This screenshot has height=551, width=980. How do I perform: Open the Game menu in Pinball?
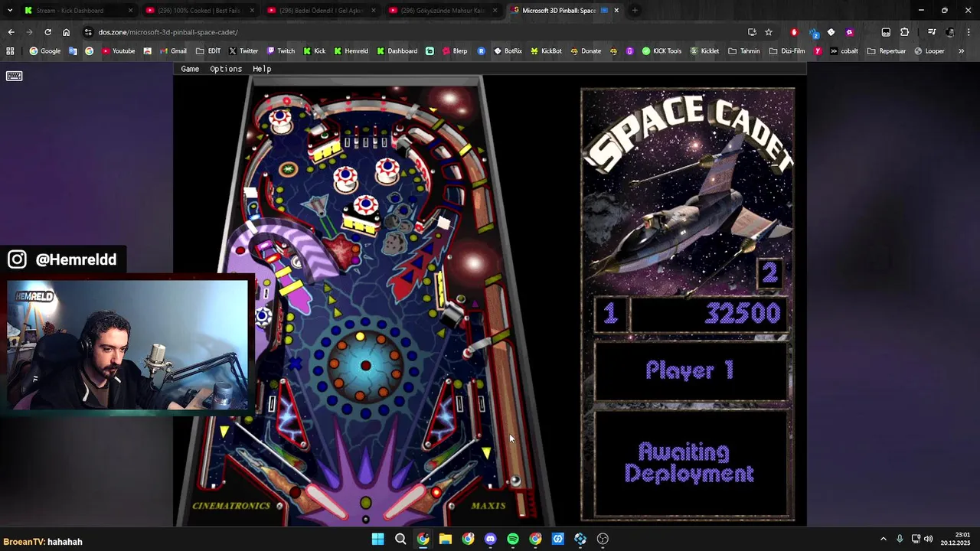190,69
